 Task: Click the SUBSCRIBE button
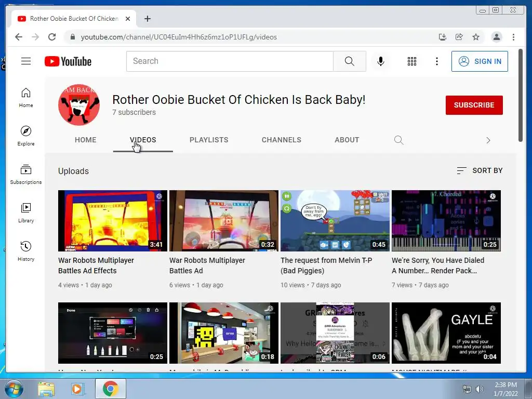click(x=474, y=105)
